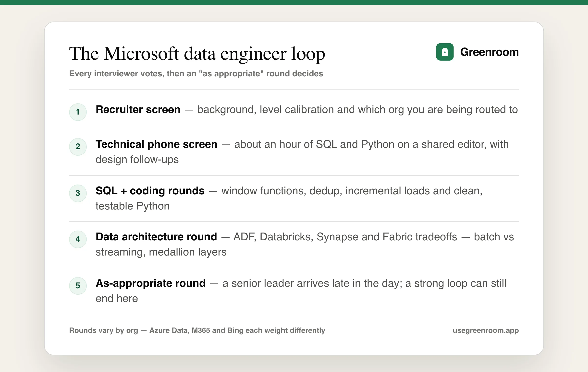The width and height of the screenshot is (588, 372).
Task: Click the subtitle about every interviewer votes
Action: pos(196,73)
